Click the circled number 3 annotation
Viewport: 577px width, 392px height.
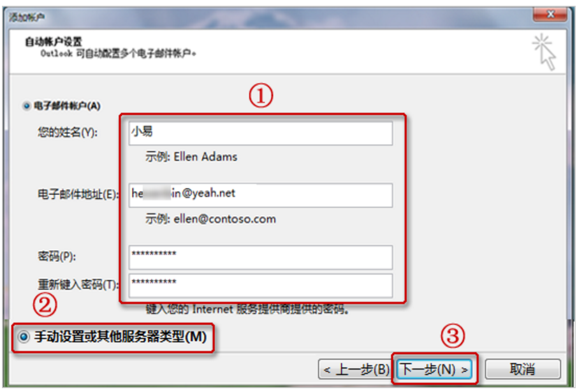point(453,336)
